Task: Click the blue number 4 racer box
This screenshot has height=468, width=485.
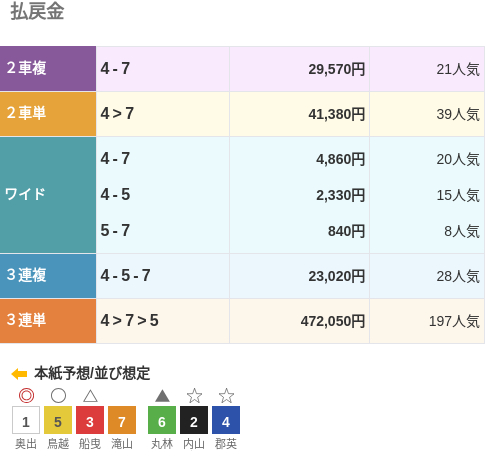Action: 226,420
